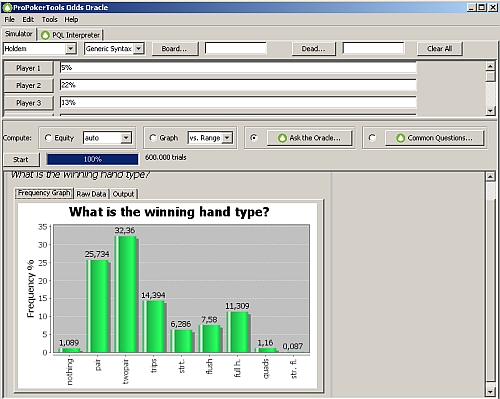Open the auto equity mode dropdown
Viewport: 500px width, 399px height.
(126, 138)
